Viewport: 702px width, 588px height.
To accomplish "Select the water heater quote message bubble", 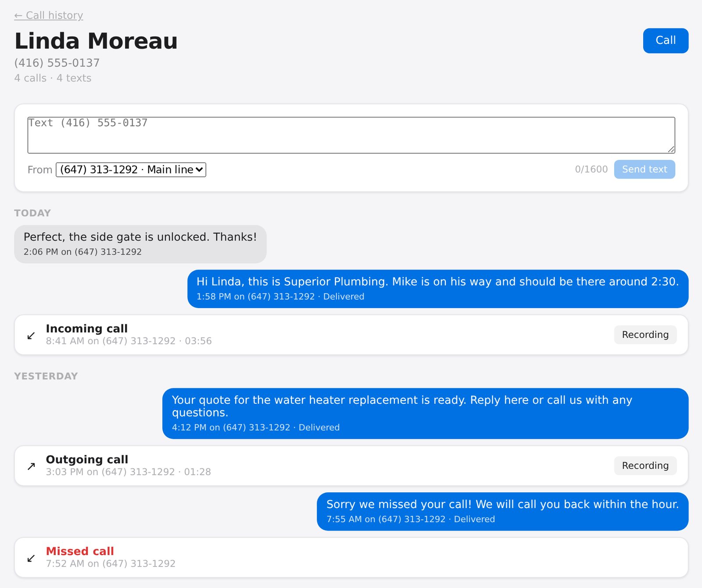I will 425,413.
